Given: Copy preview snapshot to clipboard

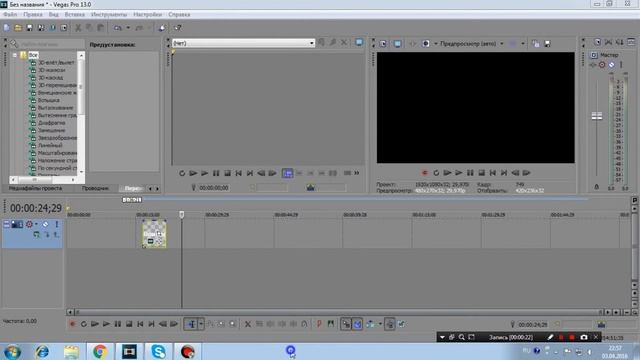Looking at the screenshot, I should pyautogui.click(x=536, y=44).
